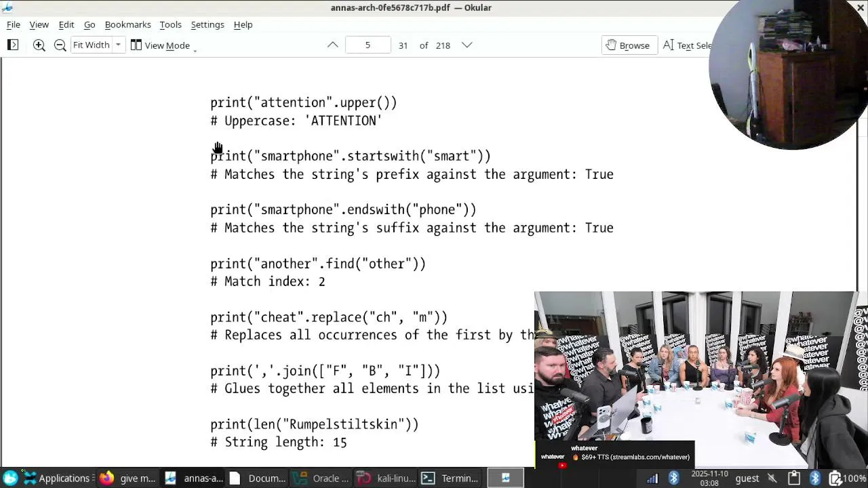Open the Bookmarks menu
This screenshot has width=868, height=488.
(x=127, y=24)
